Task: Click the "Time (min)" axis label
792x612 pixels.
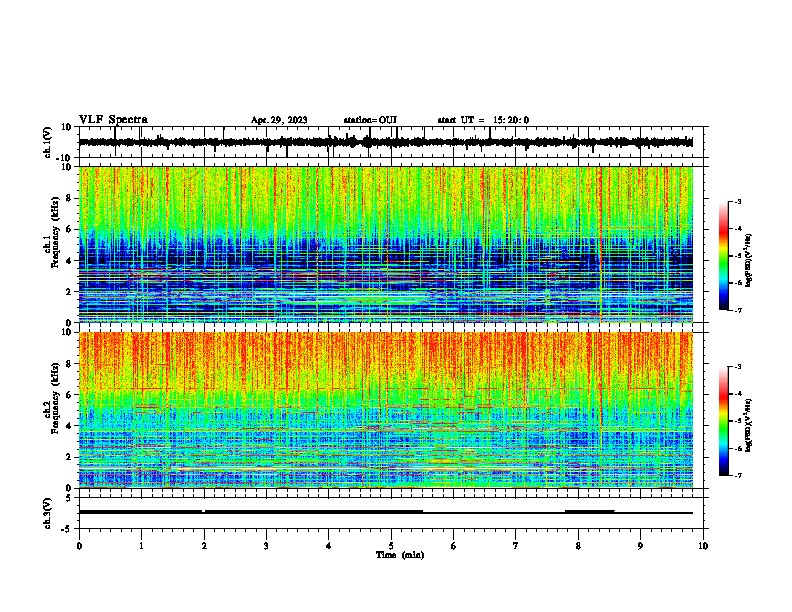Action: pyautogui.click(x=400, y=555)
